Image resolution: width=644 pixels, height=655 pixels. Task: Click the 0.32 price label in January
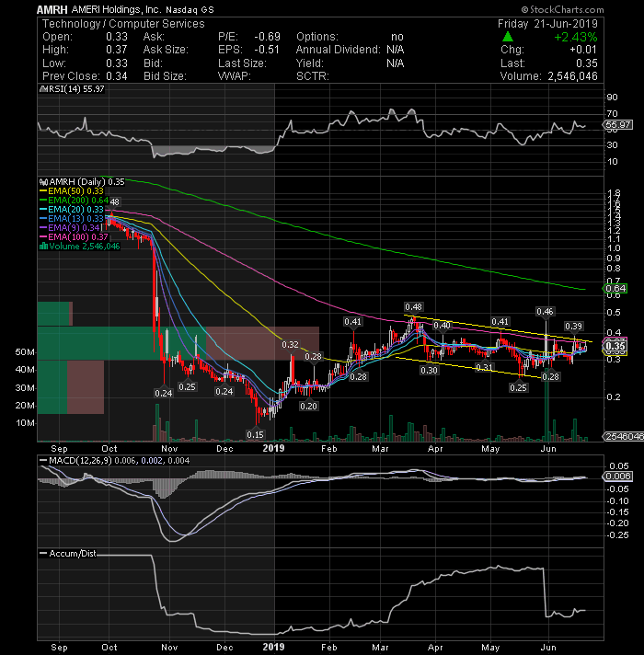click(290, 345)
